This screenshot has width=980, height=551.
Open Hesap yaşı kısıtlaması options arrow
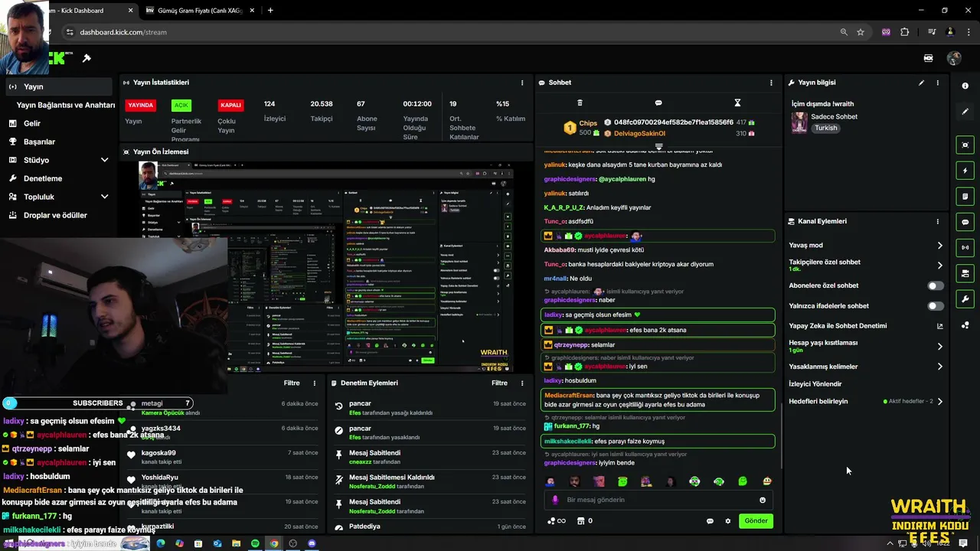click(940, 347)
